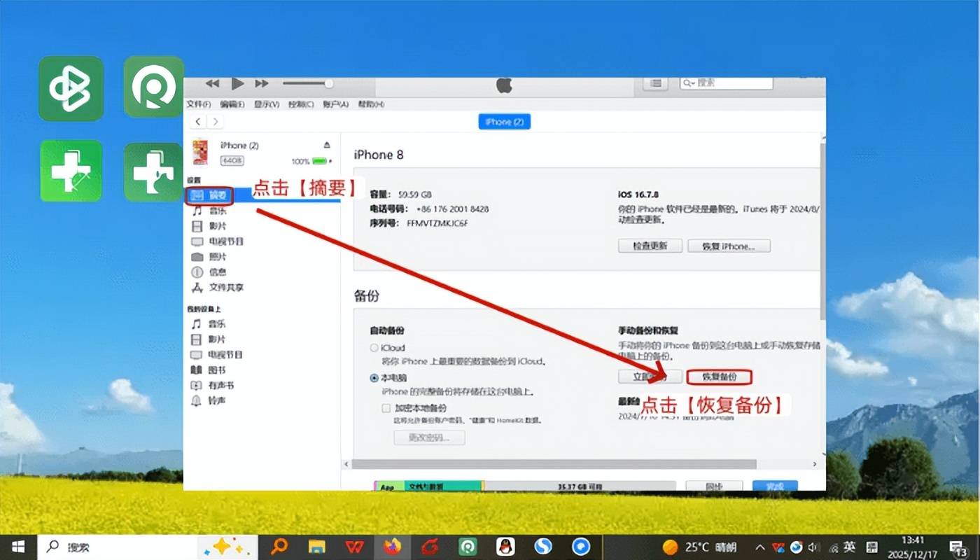Click the fast-forward button in iTunes

262,83
